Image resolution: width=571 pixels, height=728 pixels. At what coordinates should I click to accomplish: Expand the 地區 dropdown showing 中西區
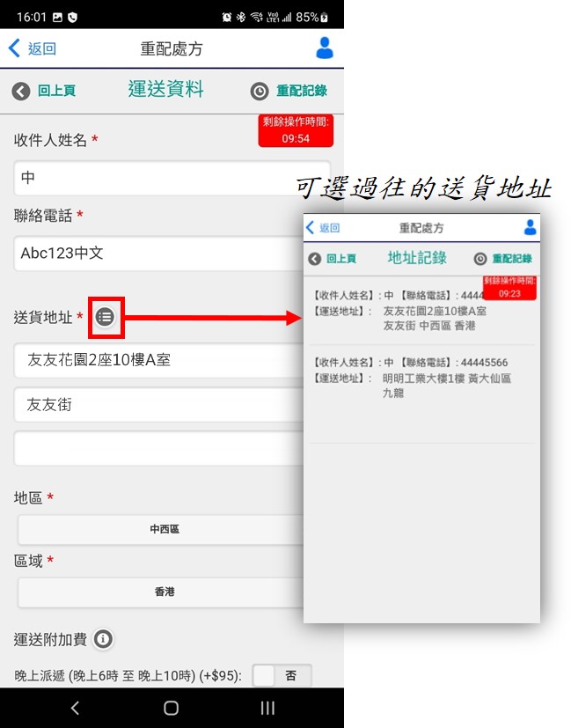163,530
